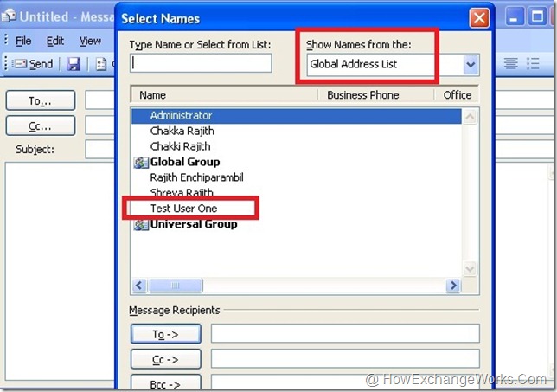Sort by the Name column header

pyautogui.click(x=224, y=95)
